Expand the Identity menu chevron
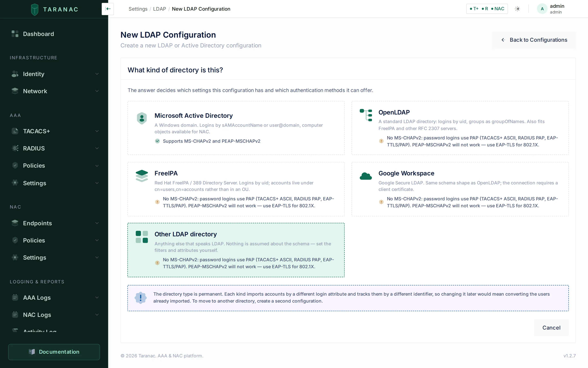The image size is (588, 368). click(97, 74)
